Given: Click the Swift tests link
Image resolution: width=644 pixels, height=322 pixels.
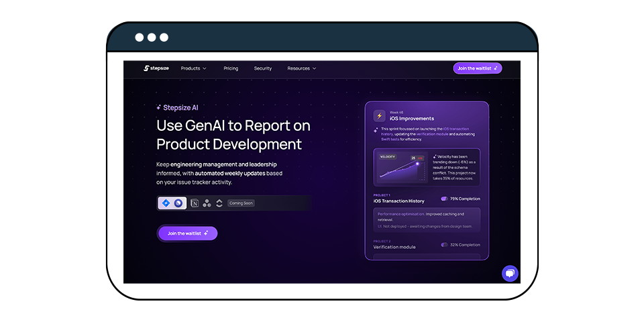Looking at the screenshot, I should click(x=390, y=140).
